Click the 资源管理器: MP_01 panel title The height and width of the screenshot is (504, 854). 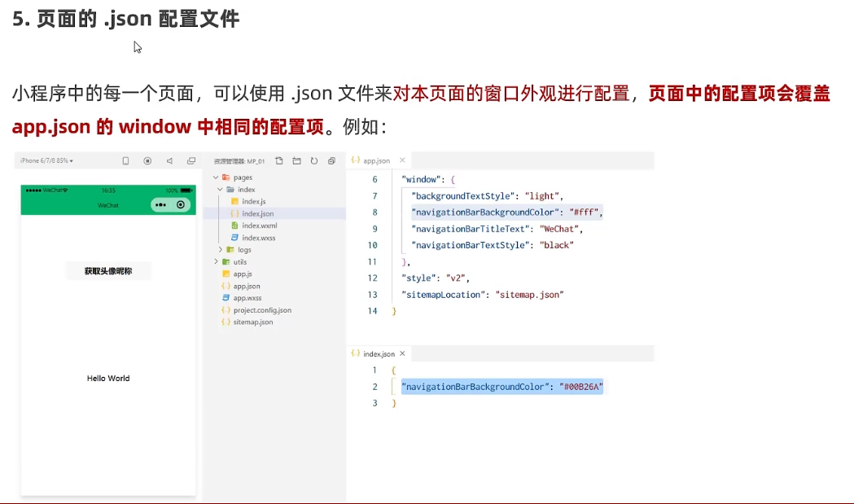tap(239, 161)
